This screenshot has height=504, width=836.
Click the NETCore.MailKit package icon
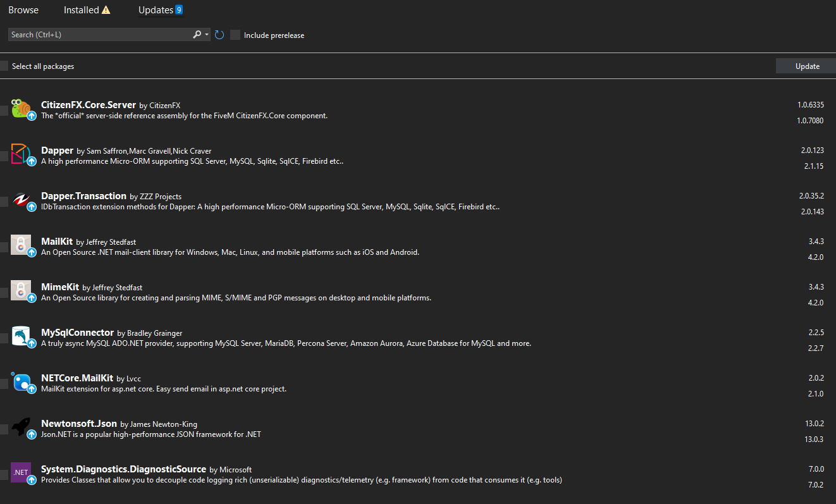coord(23,381)
